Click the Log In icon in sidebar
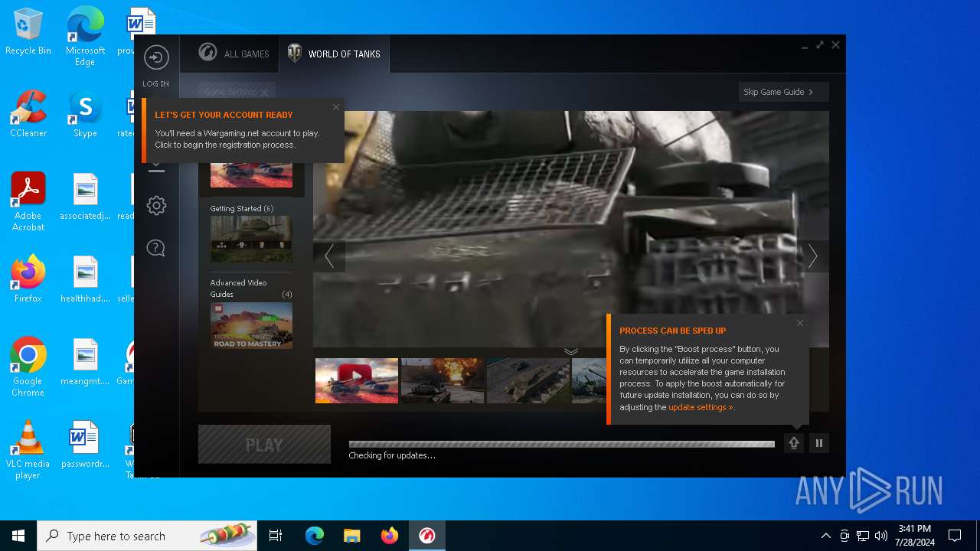Viewport: 980px width, 551px height. pyautogui.click(x=156, y=57)
